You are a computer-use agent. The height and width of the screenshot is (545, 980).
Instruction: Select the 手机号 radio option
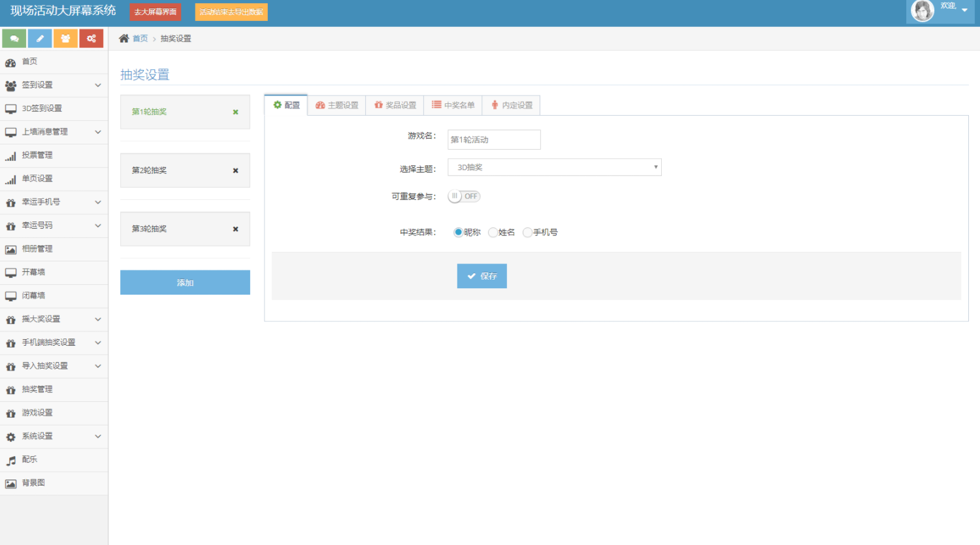pos(527,232)
